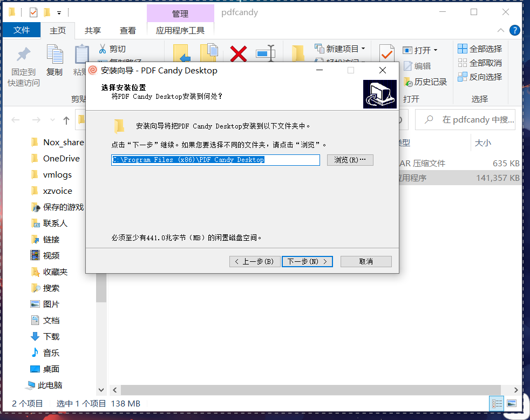This screenshot has width=530, height=420.
Task: Click the properties checkmark icon
Action: (x=386, y=53)
